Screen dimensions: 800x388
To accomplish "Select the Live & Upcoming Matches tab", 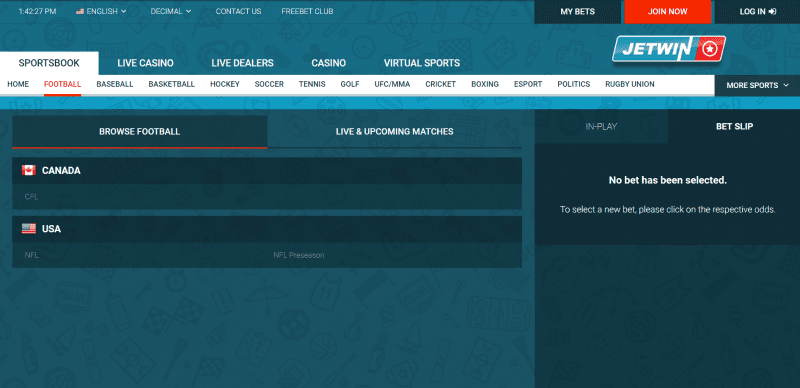I will (394, 132).
